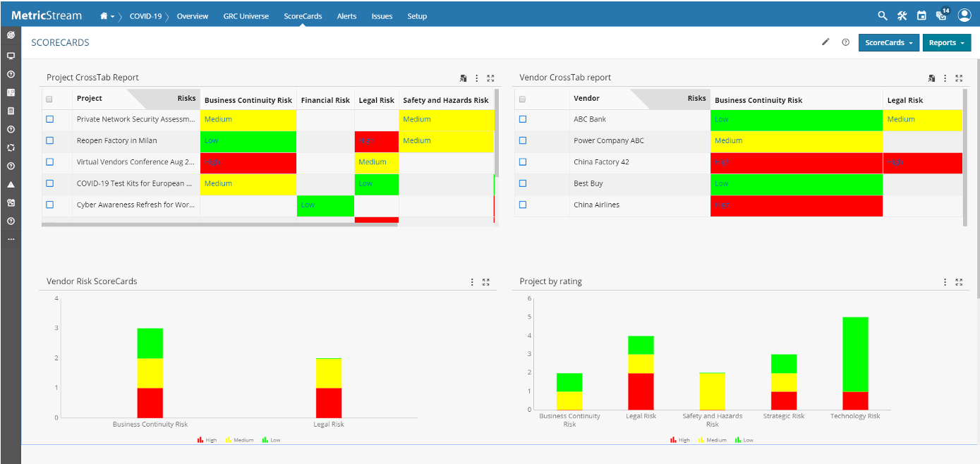This screenshot has width=980, height=464.
Task: Click the help question mark next to pencil
Action: (x=845, y=42)
